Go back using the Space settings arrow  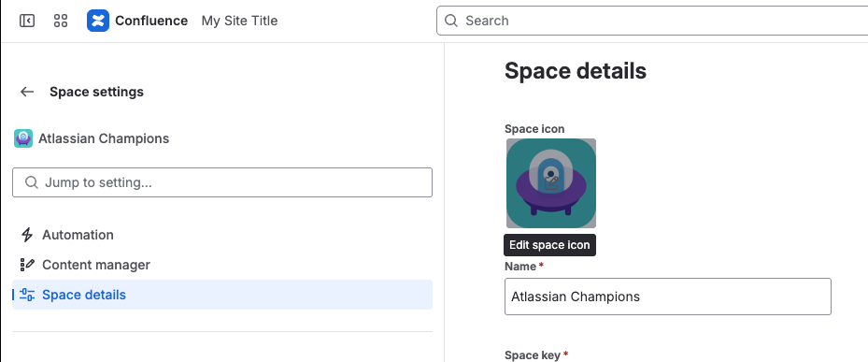click(26, 92)
